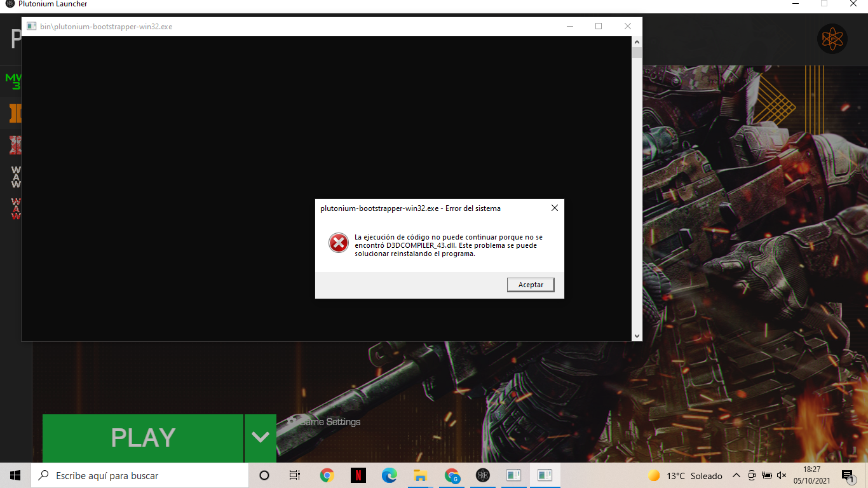868x488 pixels.
Task: Click the bootstrapper console title bar icon
Action: pos(31,27)
